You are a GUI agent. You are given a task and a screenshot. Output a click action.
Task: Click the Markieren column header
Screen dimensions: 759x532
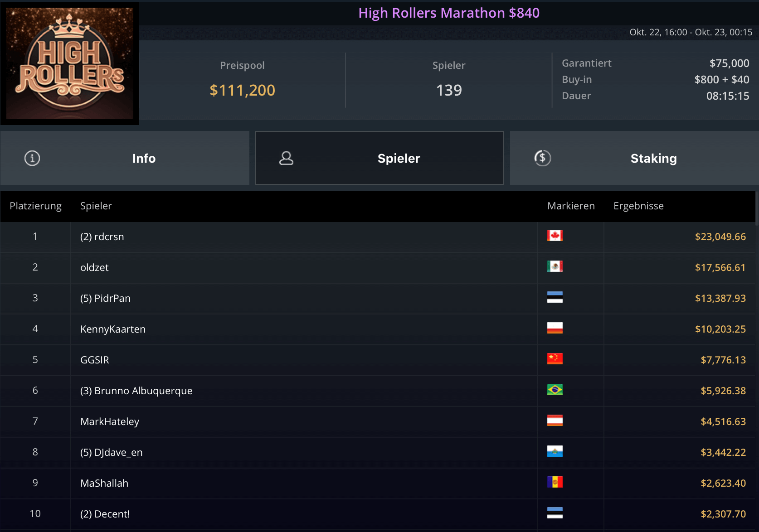(x=570, y=206)
